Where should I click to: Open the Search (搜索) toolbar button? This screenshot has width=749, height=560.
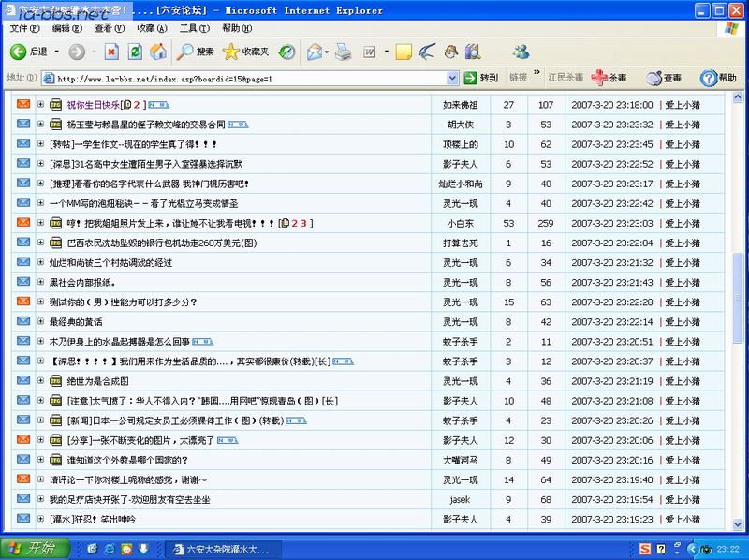coord(196,52)
